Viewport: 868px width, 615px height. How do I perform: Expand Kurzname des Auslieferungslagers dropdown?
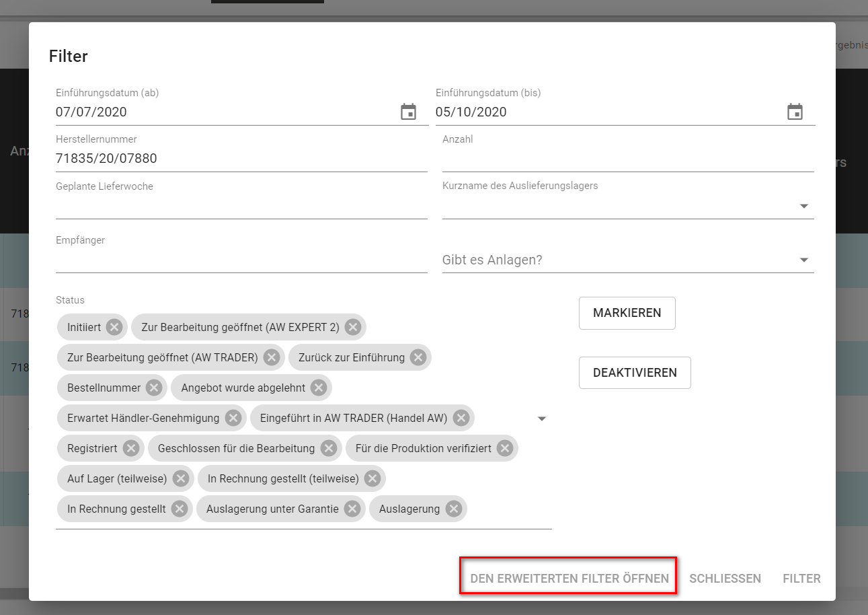(803, 207)
